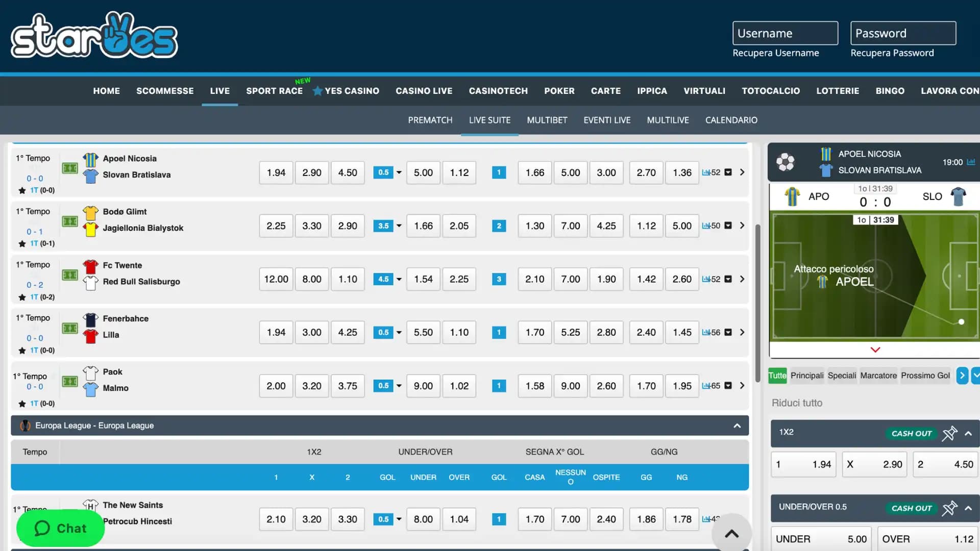
Task: Pin the 1X2 market with the pin icon
Action: (x=950, y=433)
